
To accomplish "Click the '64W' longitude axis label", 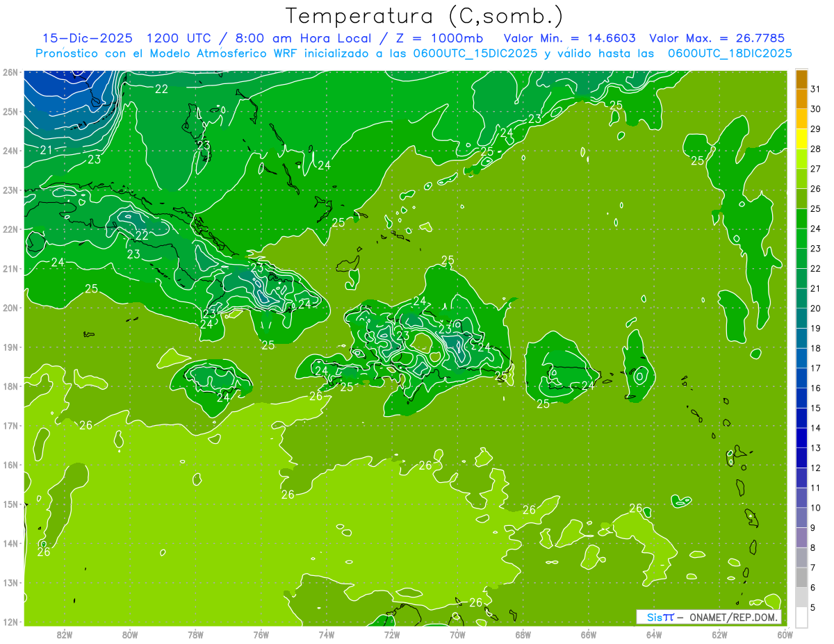I will (x=654, y=634).
